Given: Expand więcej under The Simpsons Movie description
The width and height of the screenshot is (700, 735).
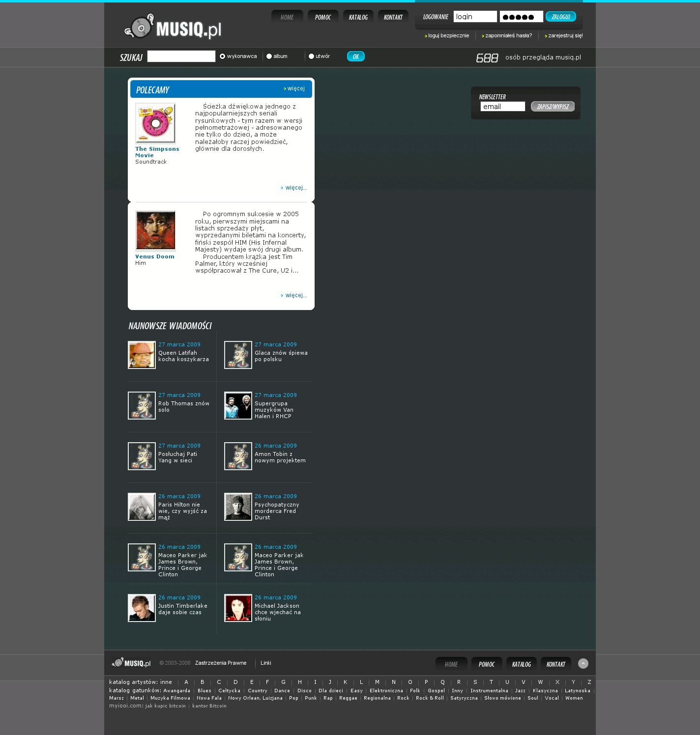Looking at the screenshot, I should coord(295,188).
